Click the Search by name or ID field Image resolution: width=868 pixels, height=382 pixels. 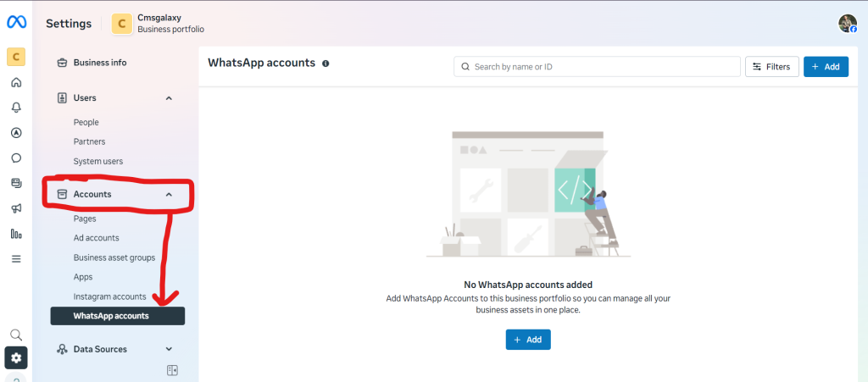[597, 67]
